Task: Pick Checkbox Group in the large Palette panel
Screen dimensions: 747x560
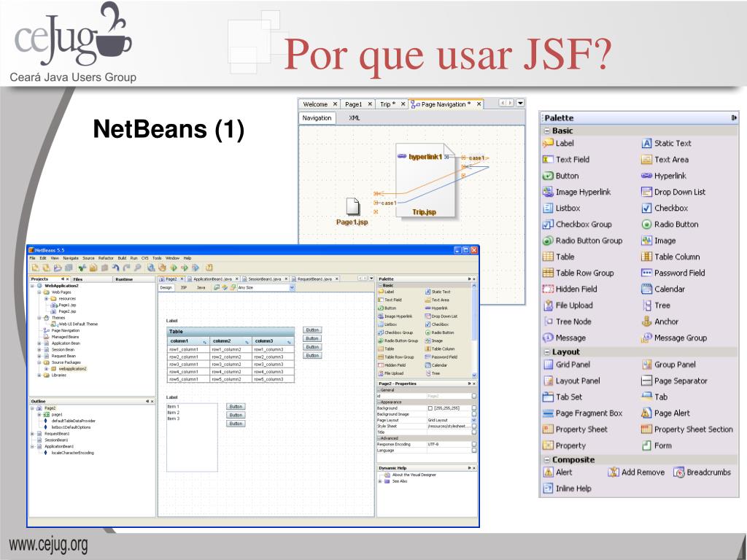Action: [x=577, y=225]
